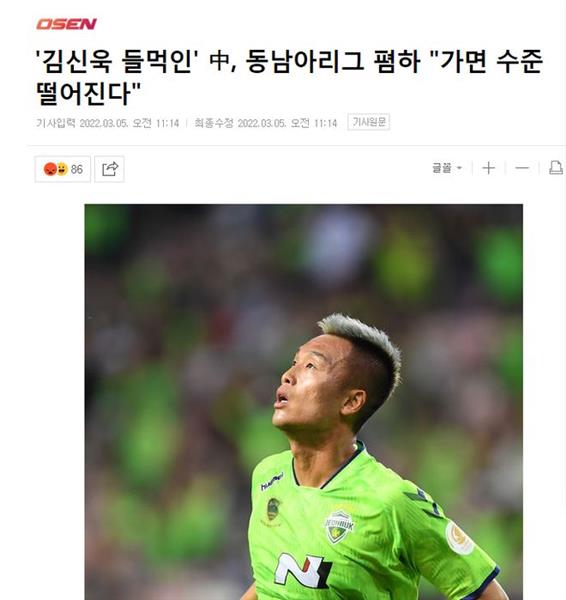Click the angry face reaction emoji
The height and width of the screenshot is (600, 566).
(x=50, y=169)
